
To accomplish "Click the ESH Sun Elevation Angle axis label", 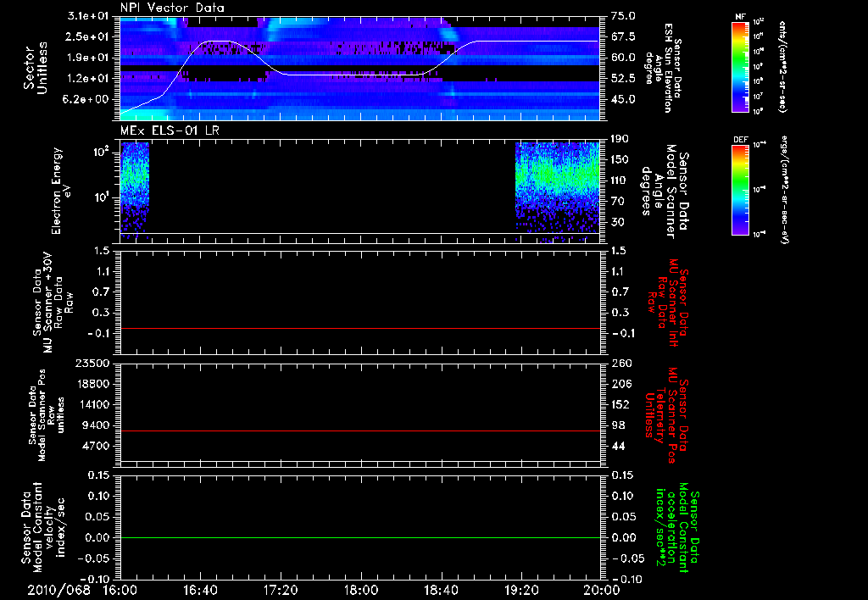I will [663, 68].
